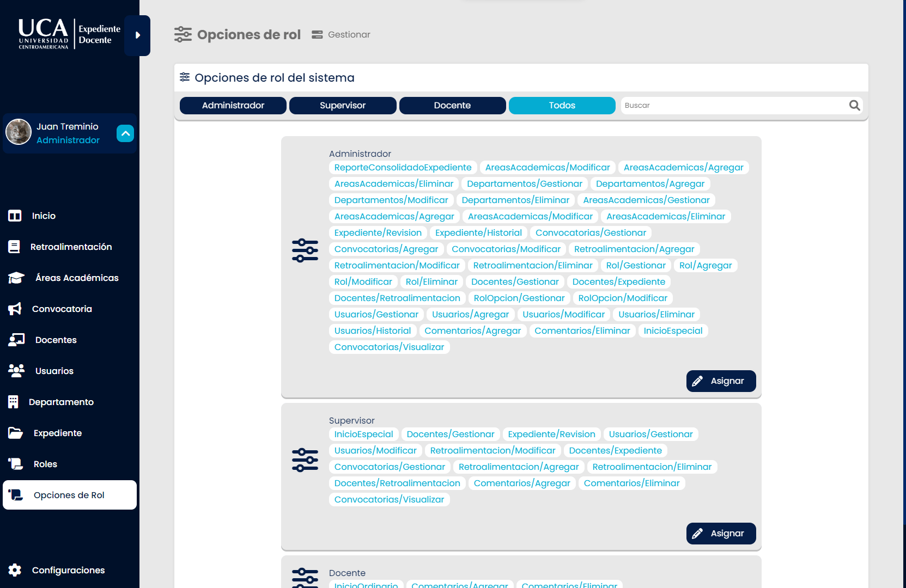Click the Opciones de Rol scroll icon
The width and height of the screenshot is (906, 588).
point(15,495)
